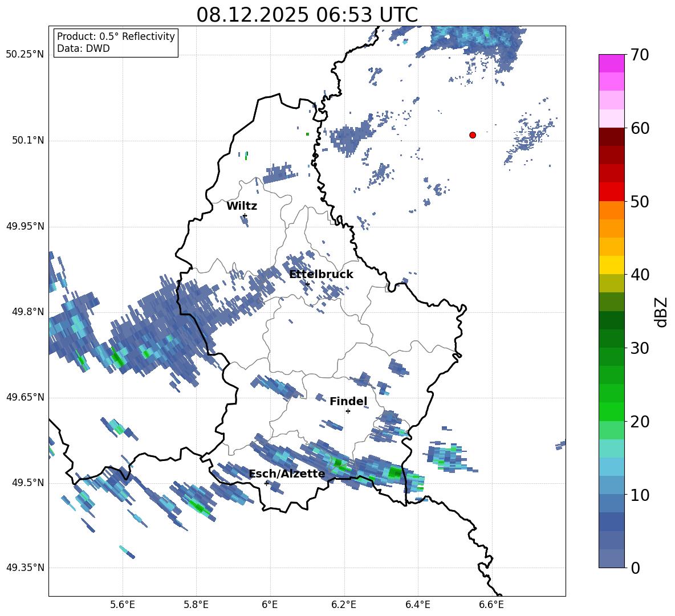The image size is (675, 616).
Task: Click the 6.6°E longitude label
Action: click(491, 605)
